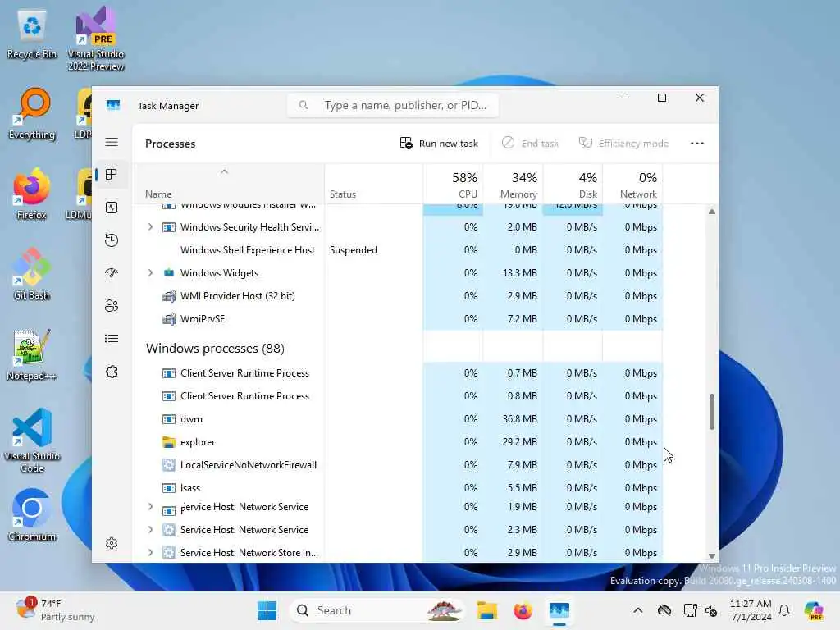This screenshot has width=840, height=630.
Task: Open the Users page in sidebar
Action: (x=112, y=306)
